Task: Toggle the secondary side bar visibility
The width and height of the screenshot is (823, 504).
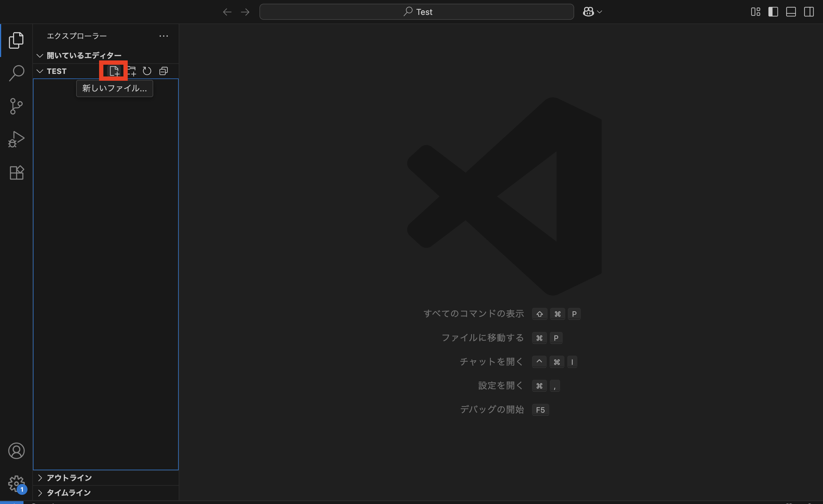Action: pyautogui.click(x=809, y=12)
